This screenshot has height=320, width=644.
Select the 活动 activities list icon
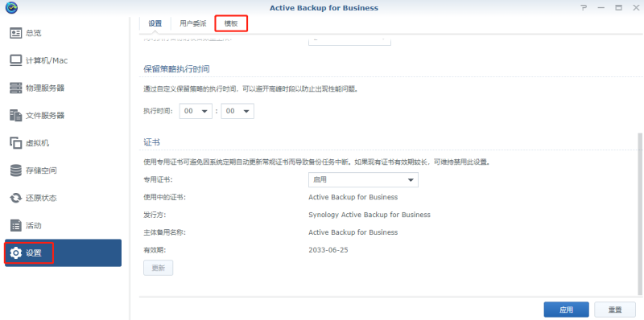[15, 226]
